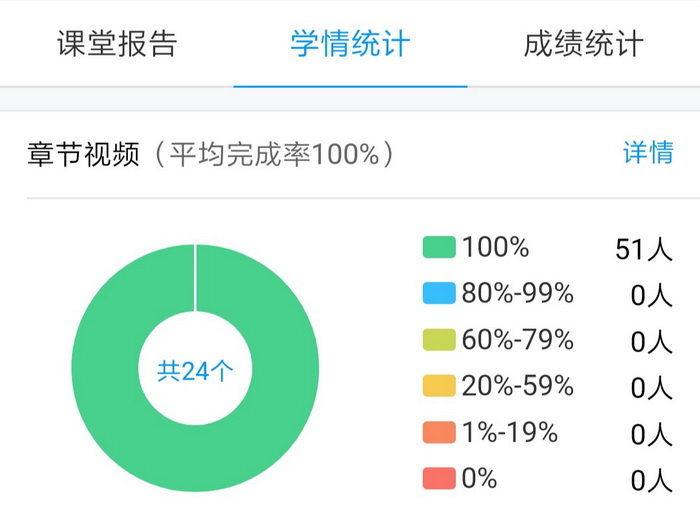Click the red 0% legend swatch
The image size is (700, 528).
[439, 478]
